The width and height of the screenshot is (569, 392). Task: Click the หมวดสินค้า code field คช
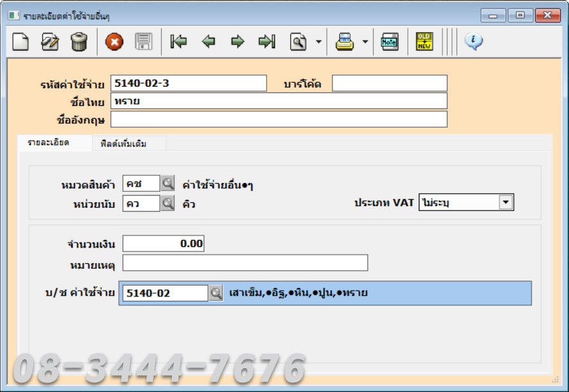click(x=141, y=183)
